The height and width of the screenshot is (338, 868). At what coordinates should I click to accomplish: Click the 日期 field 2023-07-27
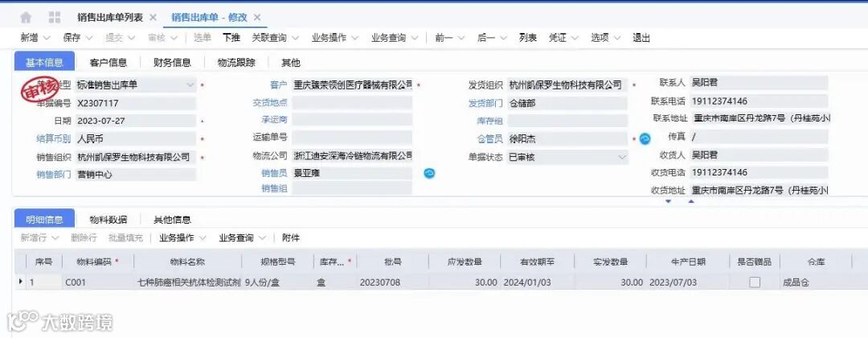coord(136,121)
